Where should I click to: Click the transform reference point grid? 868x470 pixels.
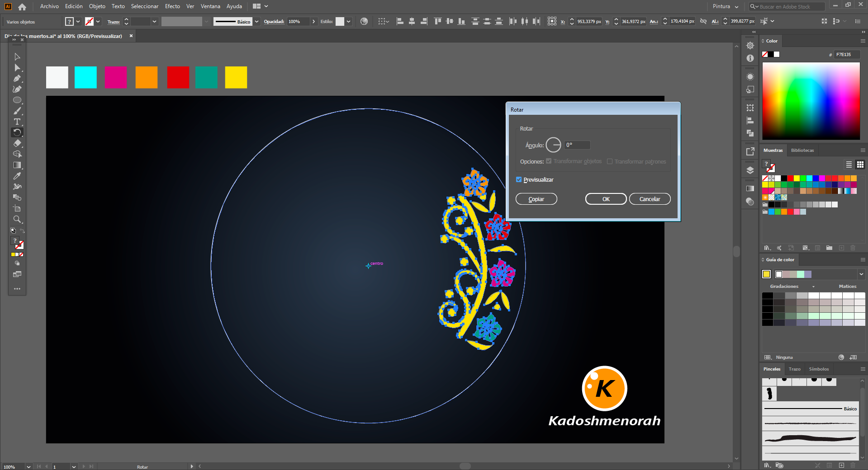552,21
